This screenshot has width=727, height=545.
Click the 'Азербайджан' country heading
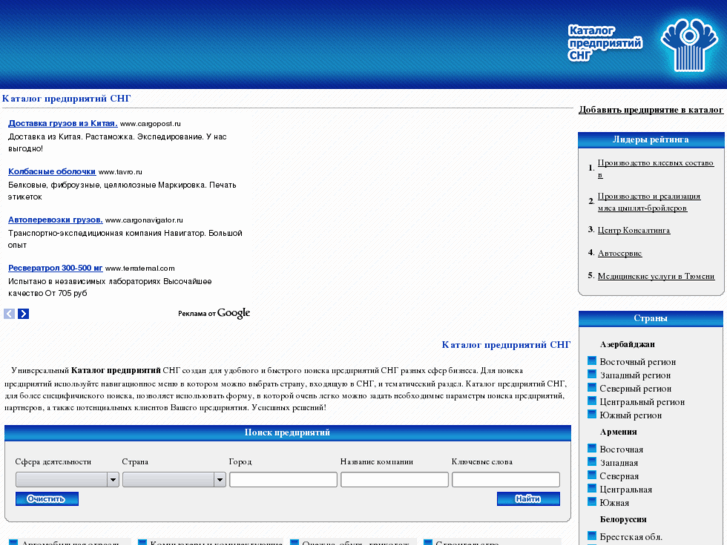627,345
